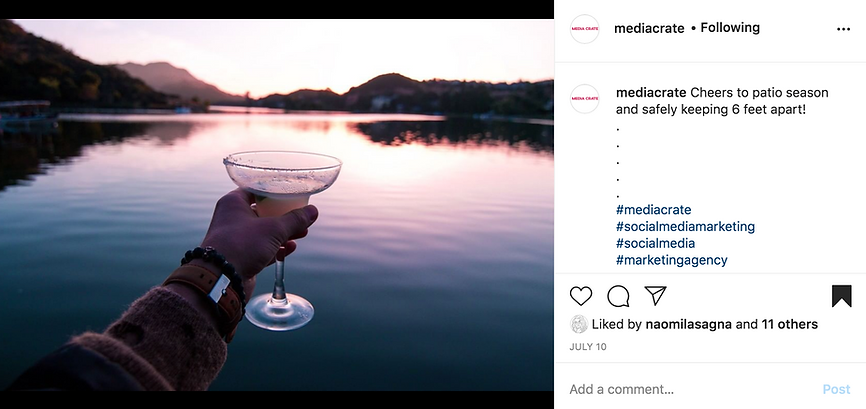Open mediacrate username in post header
This screenshot has width=866, height=409.
click(649, 28)
